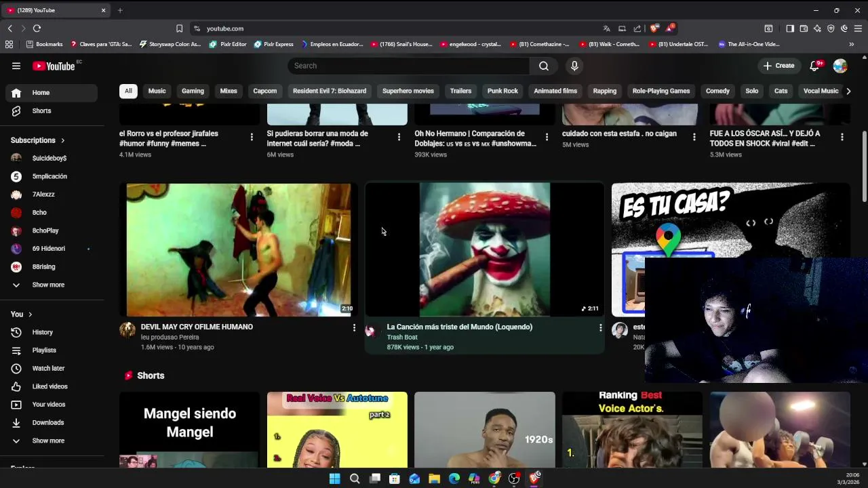
Task: Click the YouTube logo
Action: pos(54,66)
